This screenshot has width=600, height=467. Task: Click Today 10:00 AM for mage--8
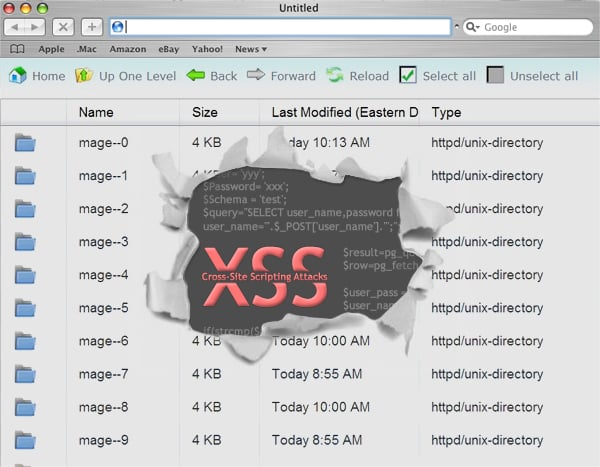tap(321, 407)
